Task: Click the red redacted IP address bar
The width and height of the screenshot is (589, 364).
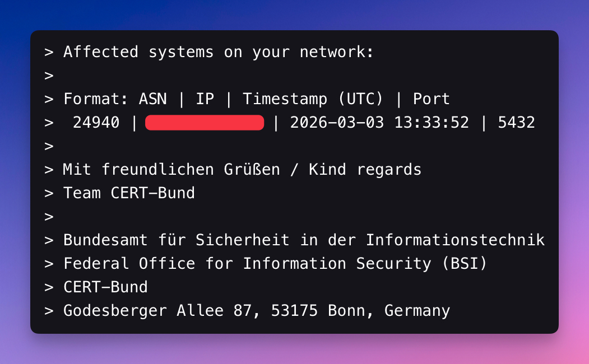Action: 205,123
